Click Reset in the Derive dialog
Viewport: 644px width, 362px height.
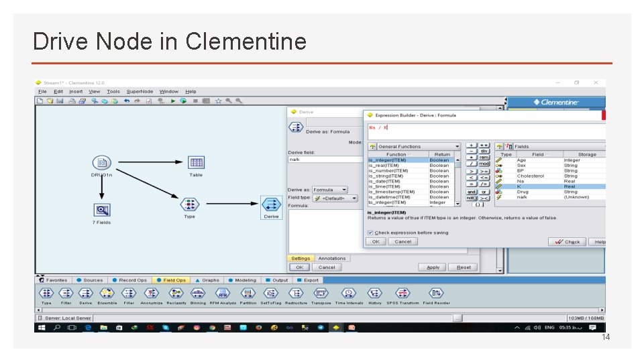pyautogui.click(x=464, y=267)
